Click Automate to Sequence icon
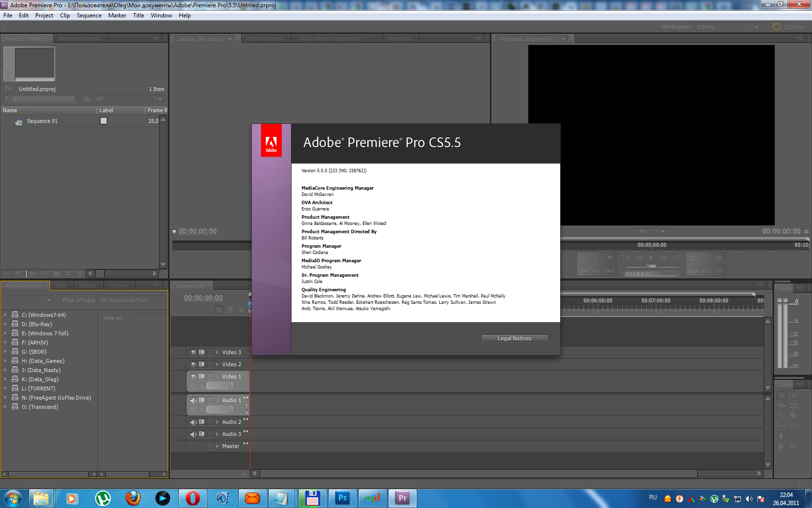The height and width of the screenshot is (508, 812). click(33, 273)
